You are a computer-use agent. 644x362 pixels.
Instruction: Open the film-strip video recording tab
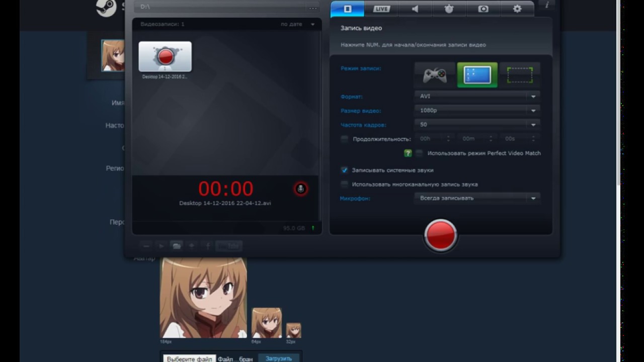(347, 9)
